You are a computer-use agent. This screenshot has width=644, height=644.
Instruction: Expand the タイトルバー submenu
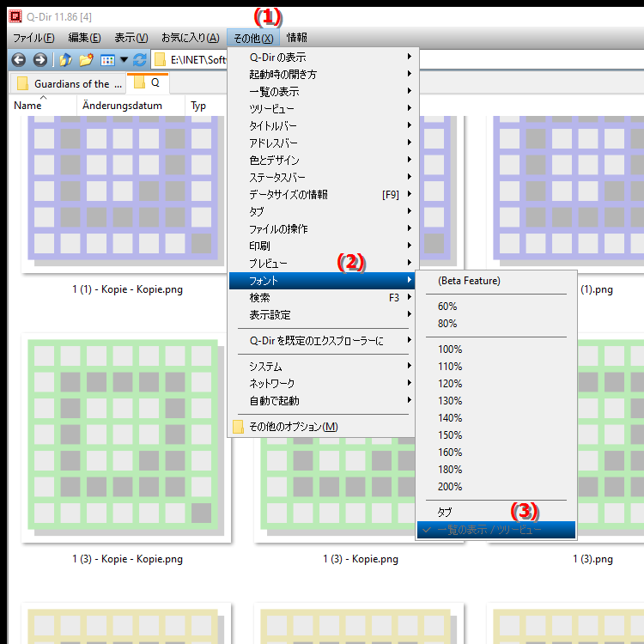pos(321,126)
